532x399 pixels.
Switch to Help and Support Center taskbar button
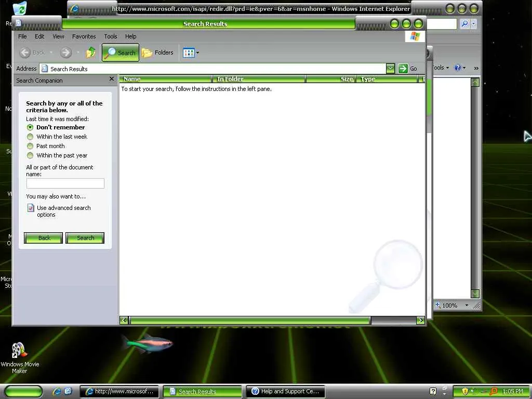285,391
